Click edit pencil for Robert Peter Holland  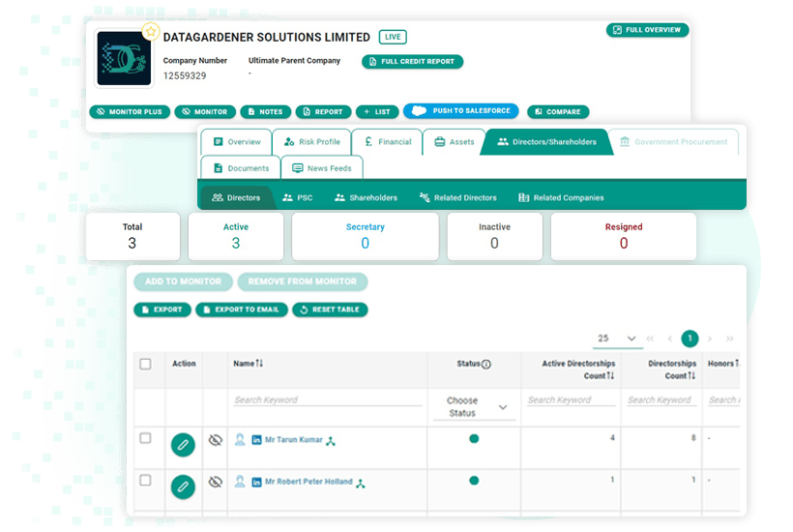(x=183, y=487)
